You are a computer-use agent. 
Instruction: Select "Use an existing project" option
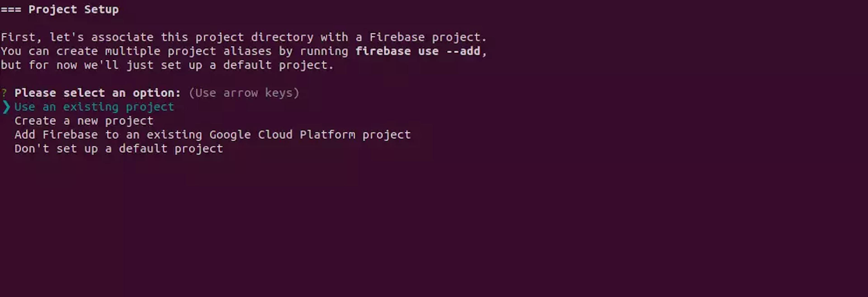(x=94, y=107)
